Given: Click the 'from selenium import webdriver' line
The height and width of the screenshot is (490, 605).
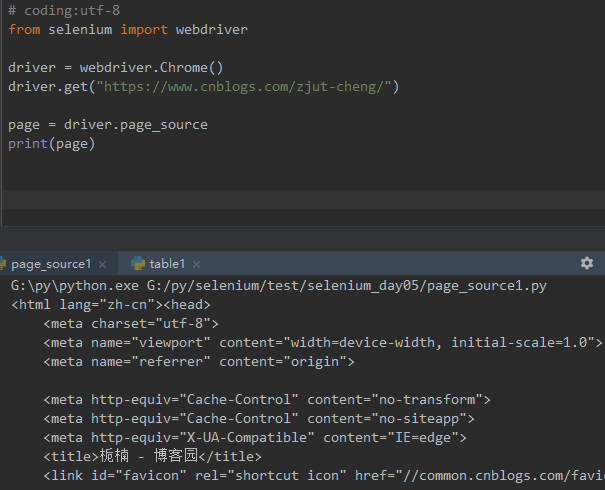Looking at the screenshot, I should pos(128,29).
